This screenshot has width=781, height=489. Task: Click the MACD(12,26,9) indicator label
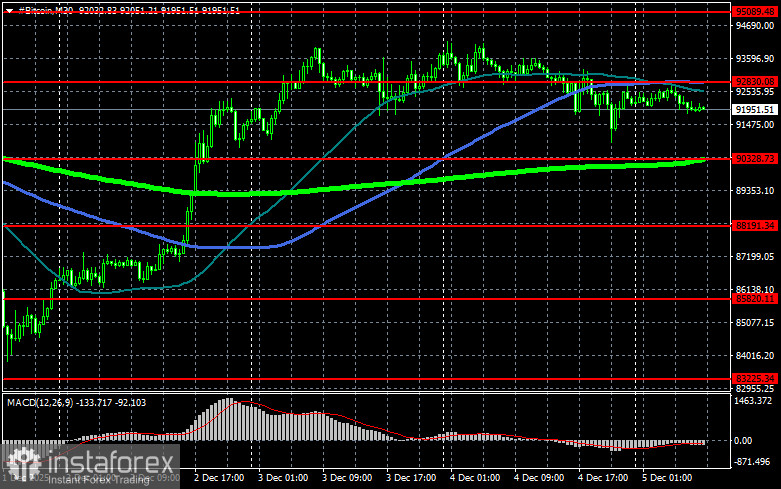pos(39,402)
